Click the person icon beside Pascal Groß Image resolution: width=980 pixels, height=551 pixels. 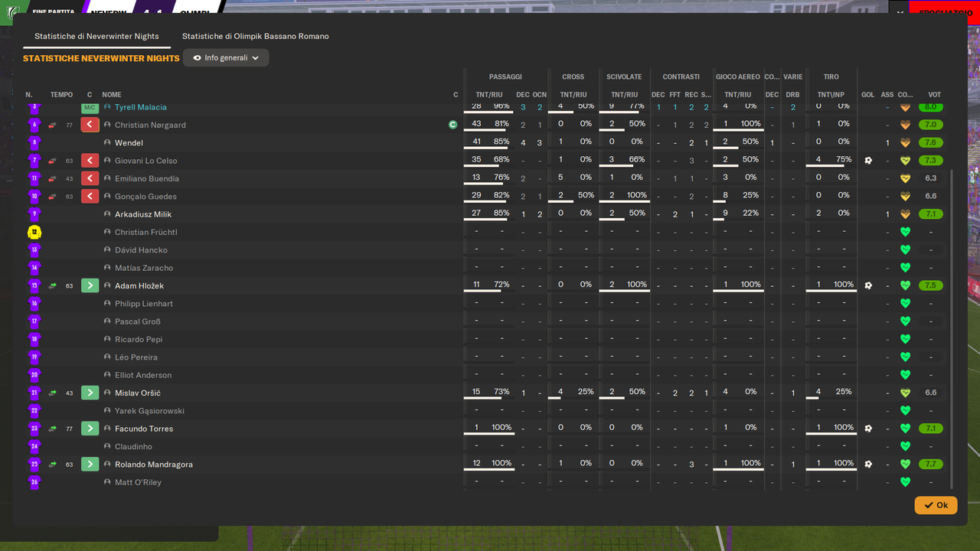pos(108,321)
